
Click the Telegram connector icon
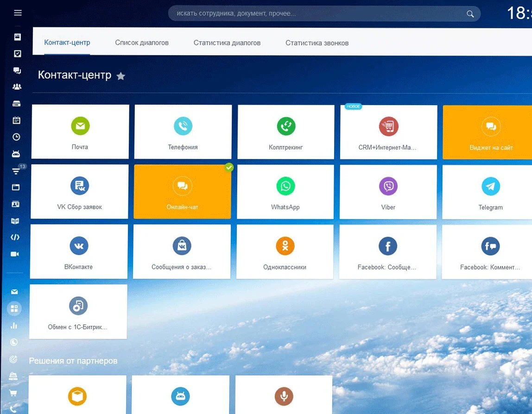click(x=491, y=187)
